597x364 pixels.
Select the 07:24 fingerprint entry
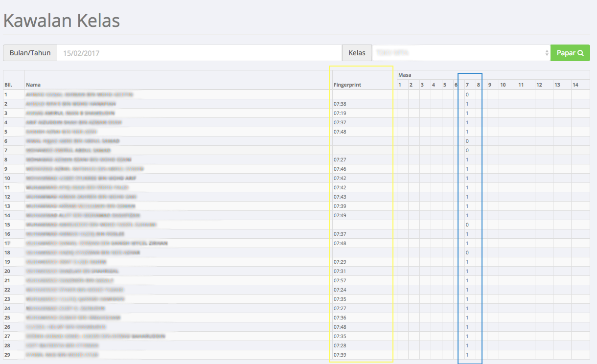[340, 290]
